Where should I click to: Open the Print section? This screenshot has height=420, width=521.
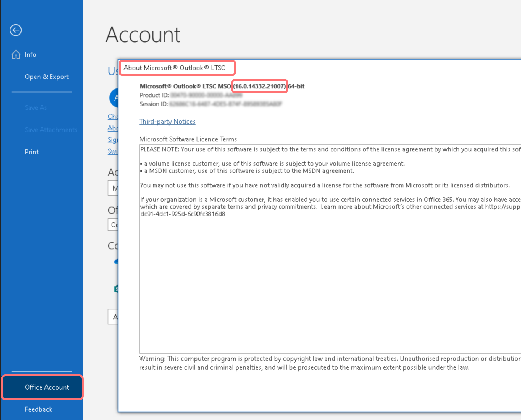[31, 152]
